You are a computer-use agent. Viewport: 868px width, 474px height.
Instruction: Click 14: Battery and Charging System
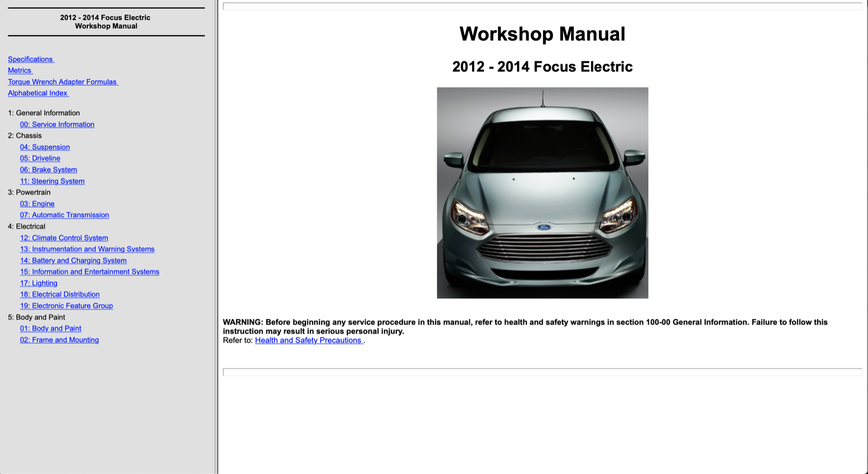pyautogui.click(x=73, y=261)
